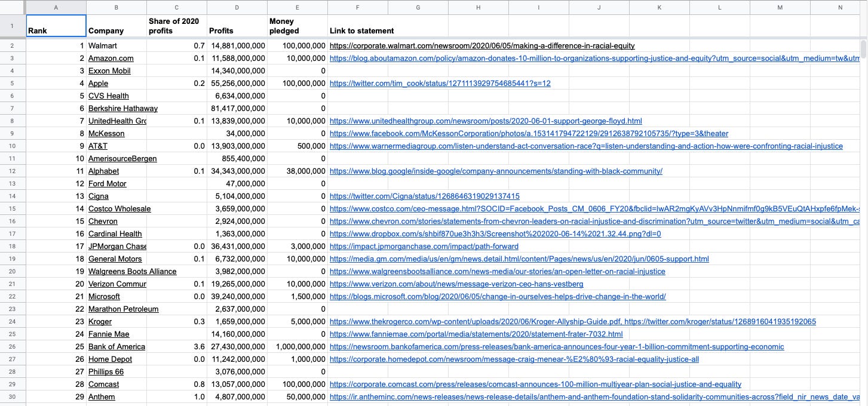Viewport: 868px width, 406px height.
Task: Select the CVS Health company cell
Action: point(116,96)
